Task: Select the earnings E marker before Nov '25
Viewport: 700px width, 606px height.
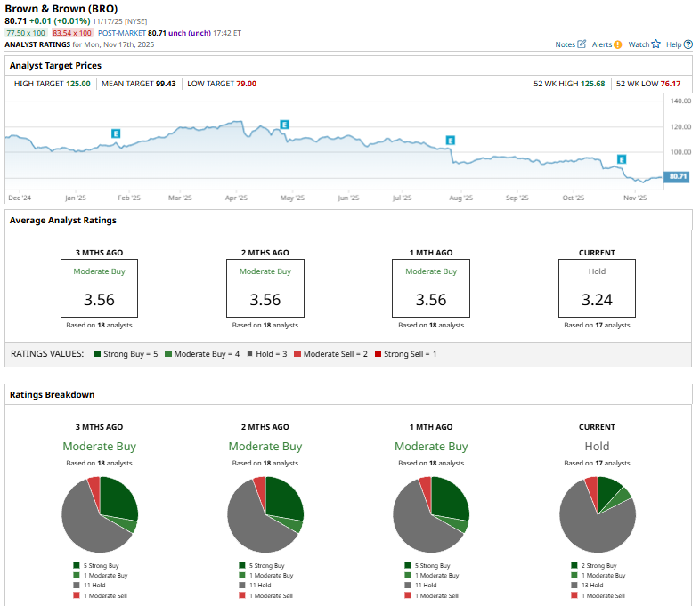Action: click(621, 159)
